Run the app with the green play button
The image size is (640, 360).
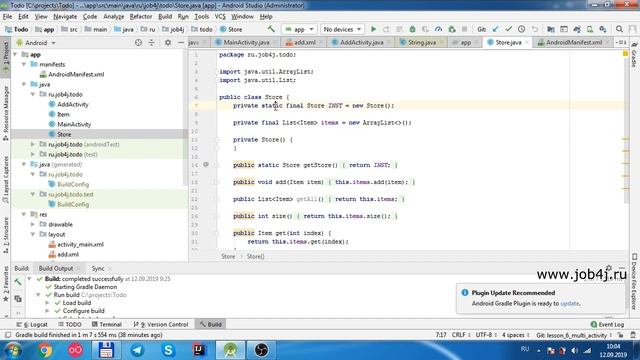373,29
